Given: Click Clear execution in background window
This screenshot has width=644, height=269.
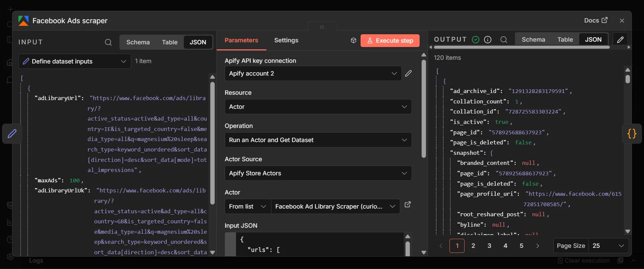Looking at the screenshot, I should pos(584,261).
